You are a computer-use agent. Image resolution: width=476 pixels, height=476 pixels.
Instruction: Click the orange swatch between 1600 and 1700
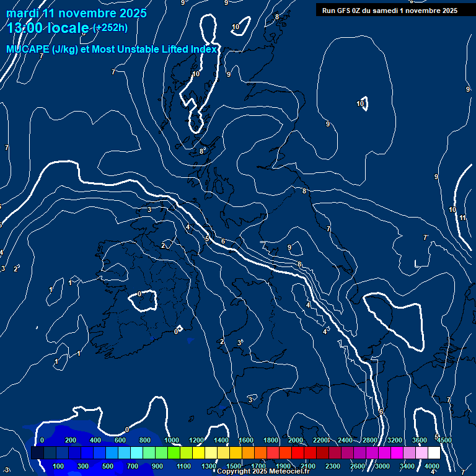pos(249,452)
